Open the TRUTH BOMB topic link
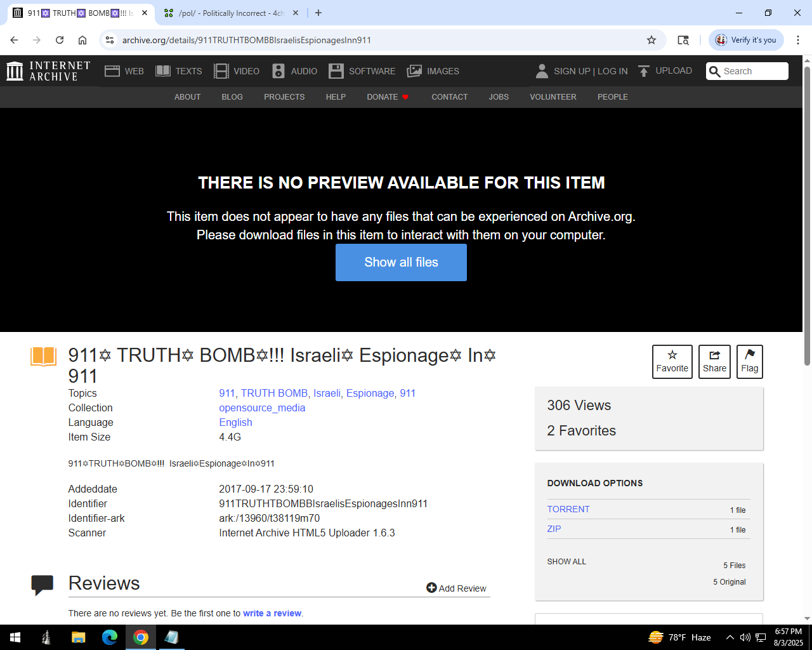812x650 pixels. 274,393
